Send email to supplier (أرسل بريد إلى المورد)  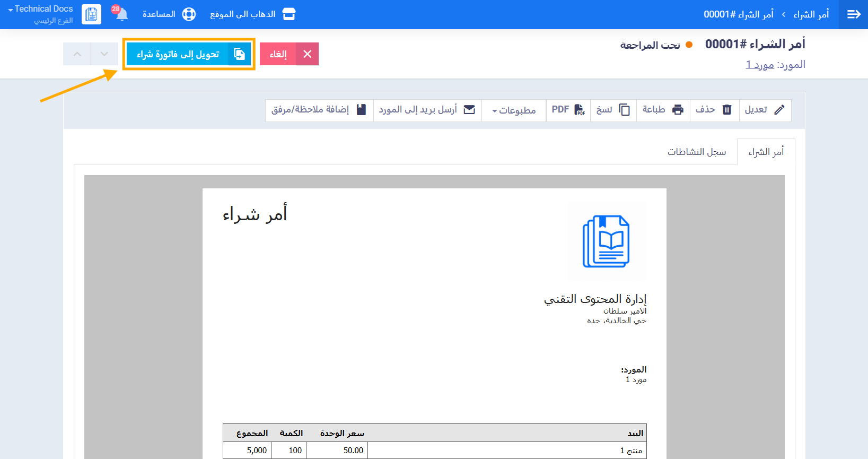pyautogui.click(x=427, y=110)
